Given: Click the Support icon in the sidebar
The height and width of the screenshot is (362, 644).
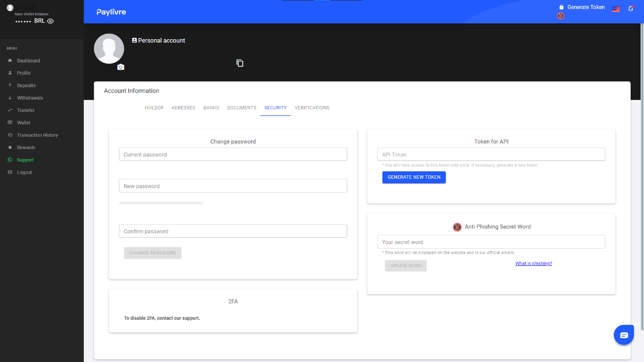Looking at the screenshot, I should point(10,159).
